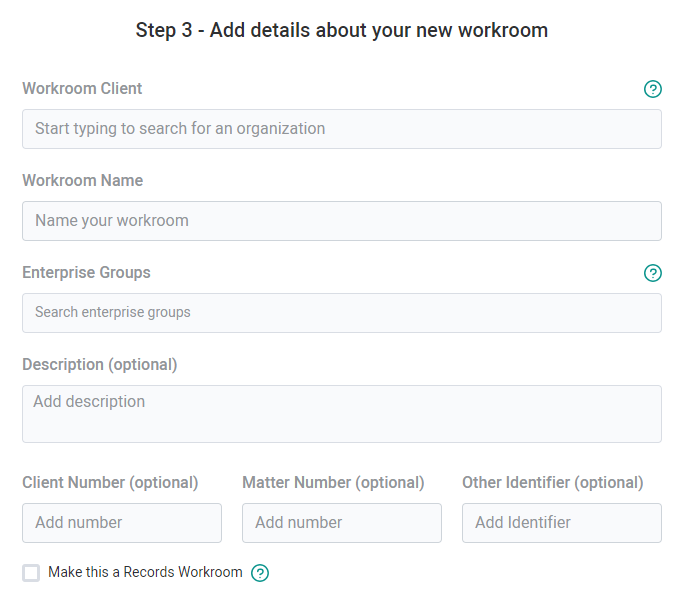
Task: Click the help icon next to Records Workroom
Action: point(260,573)
